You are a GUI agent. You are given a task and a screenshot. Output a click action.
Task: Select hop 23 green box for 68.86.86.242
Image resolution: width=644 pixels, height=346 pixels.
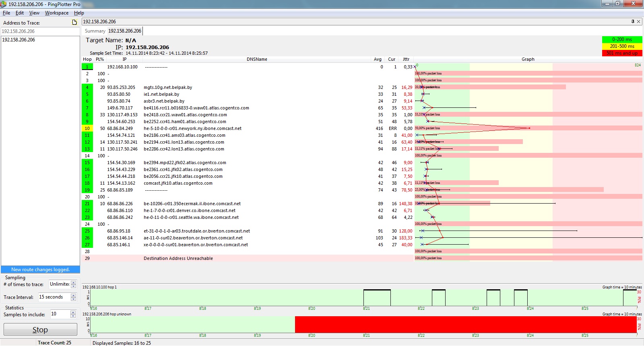click(x=87, y=217)
